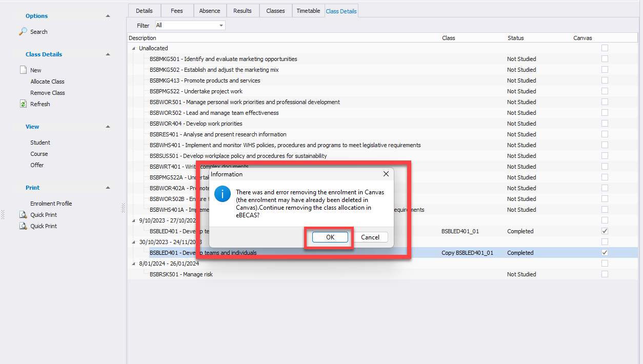Collapse the Unallocated tree group
The width and height of the screenshot is (643, 364).
(x=134, y=48)
